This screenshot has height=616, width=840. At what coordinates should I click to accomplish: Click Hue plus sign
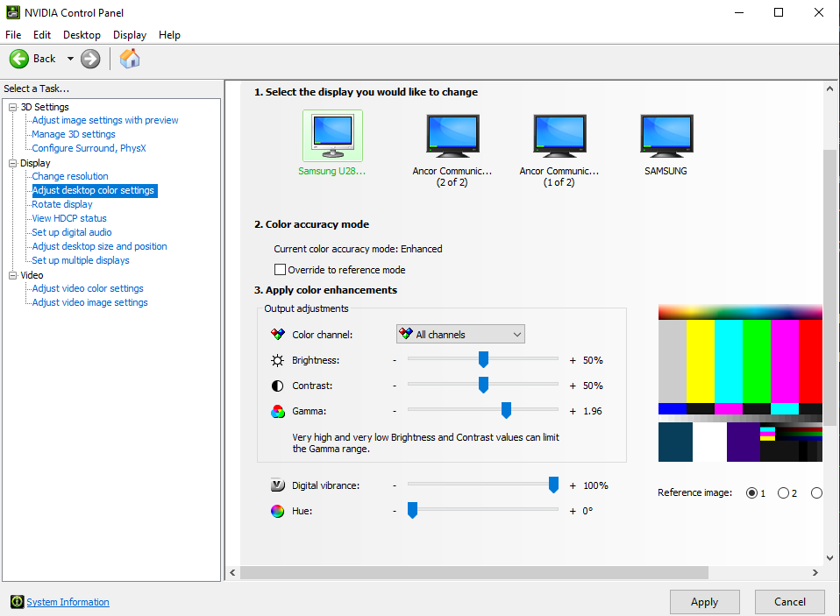[x=573, y=511]
